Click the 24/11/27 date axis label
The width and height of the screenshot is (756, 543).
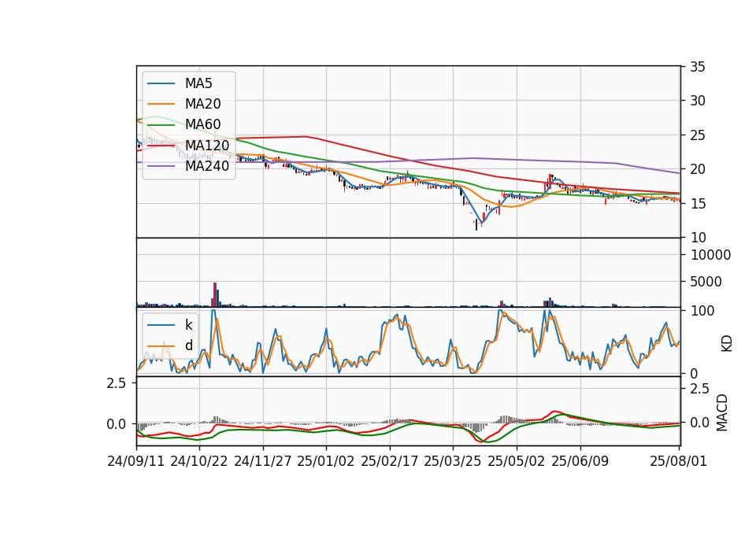(x=263, y=461)
